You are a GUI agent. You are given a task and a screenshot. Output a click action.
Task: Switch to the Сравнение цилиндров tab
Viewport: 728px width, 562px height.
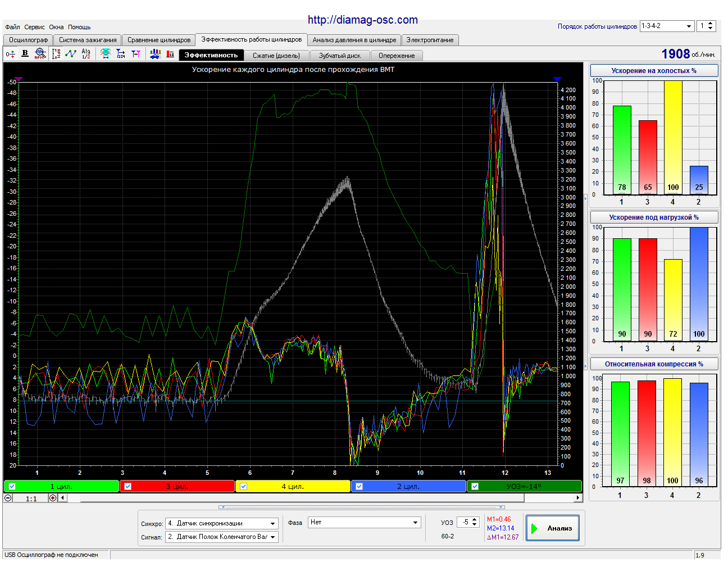159,40
